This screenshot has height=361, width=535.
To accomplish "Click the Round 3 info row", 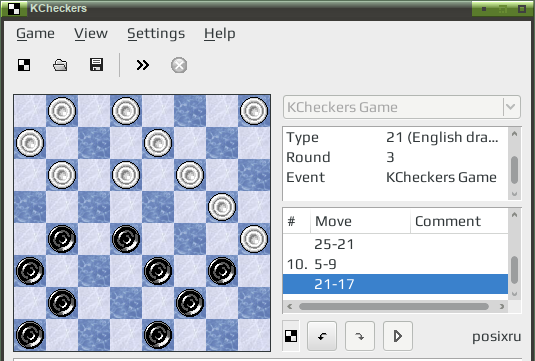I will 395,157.
